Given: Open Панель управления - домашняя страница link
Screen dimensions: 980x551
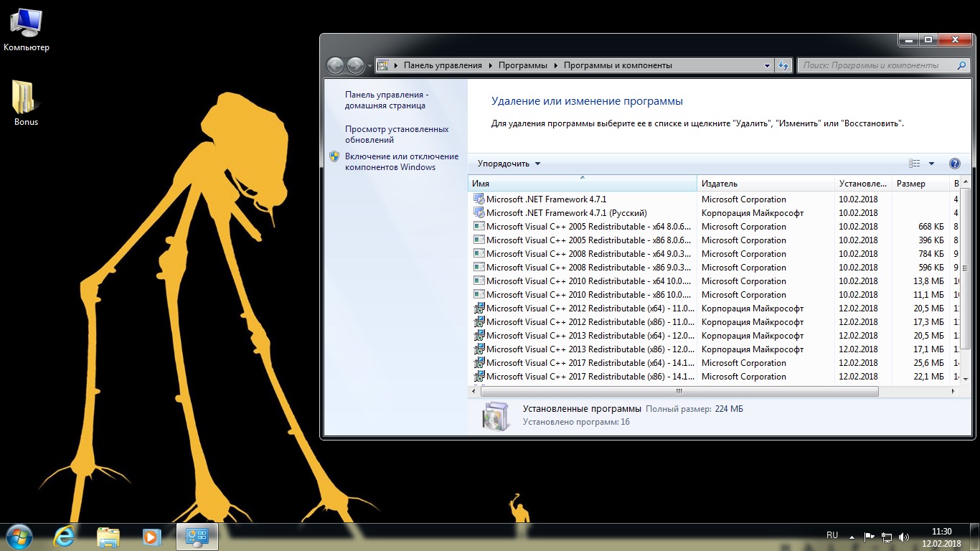Looking at the screenshot, I should [x=387, y=100].
